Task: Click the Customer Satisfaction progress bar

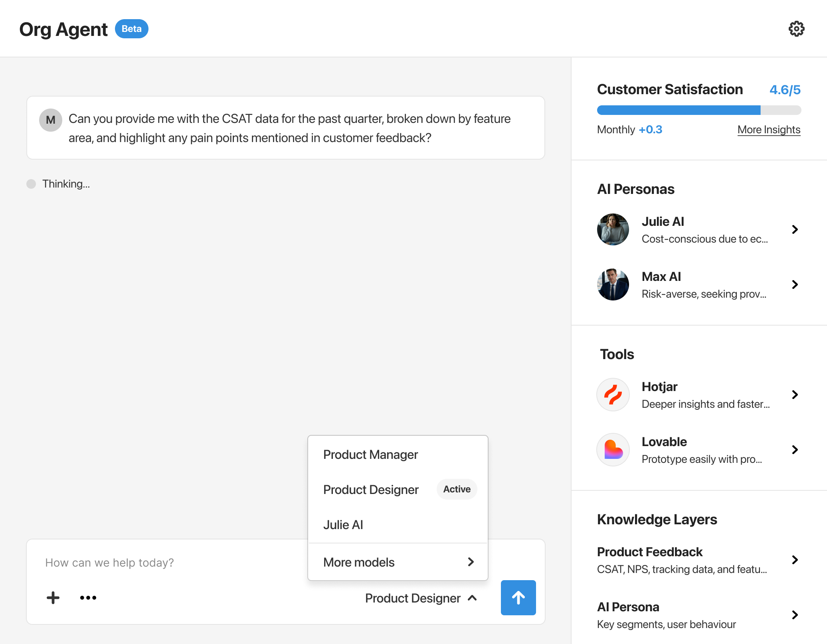Action: coord(698,110)
